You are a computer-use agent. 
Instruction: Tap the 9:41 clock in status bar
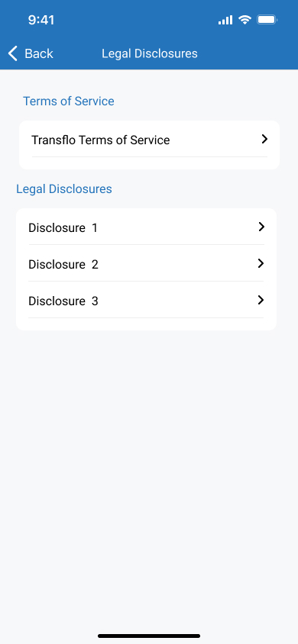[41, 20]
